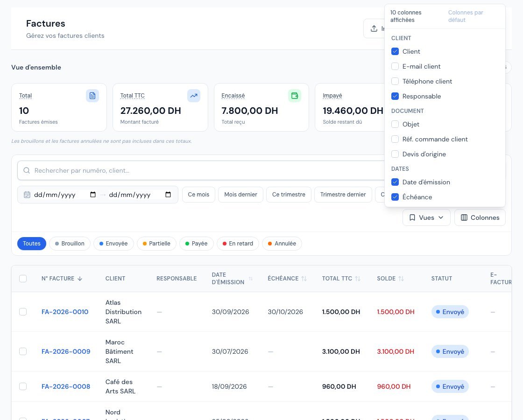
Task: Uncheck the Client column checkbox
Action: (x=395, y=51)
